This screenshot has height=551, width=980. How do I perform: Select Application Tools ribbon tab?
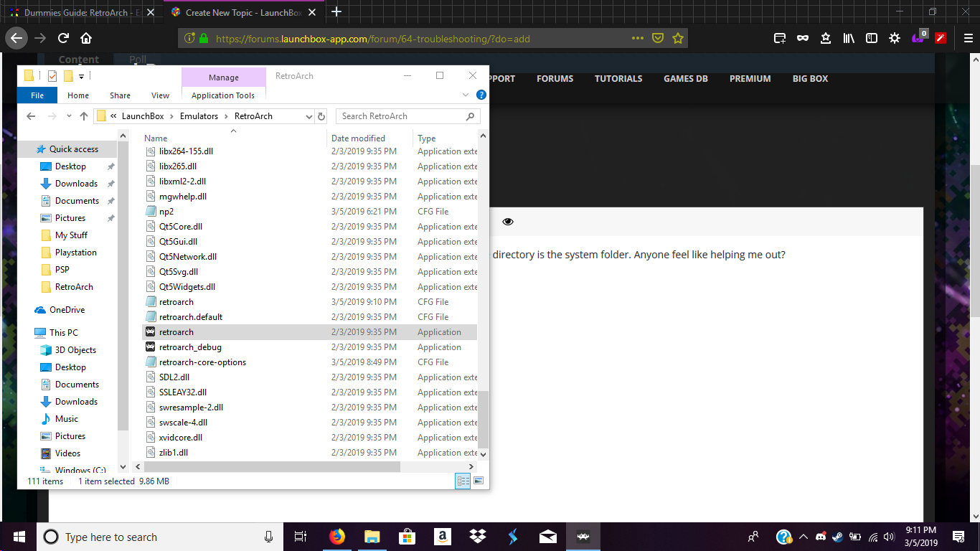[x=223, y=95]
